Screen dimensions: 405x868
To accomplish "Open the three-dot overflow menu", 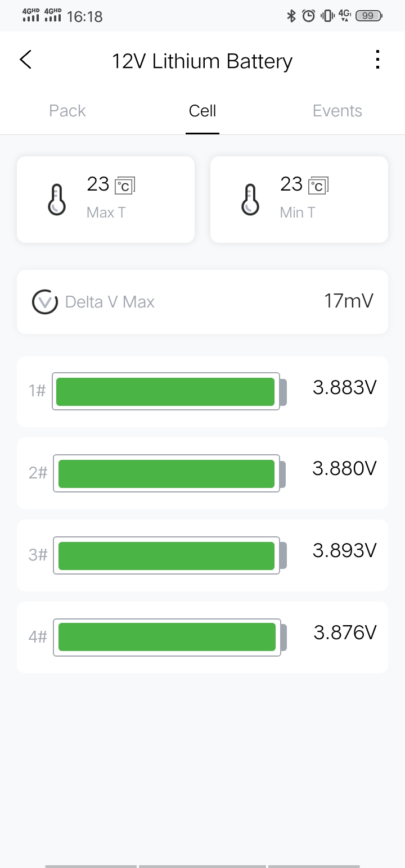I will 377,60.
